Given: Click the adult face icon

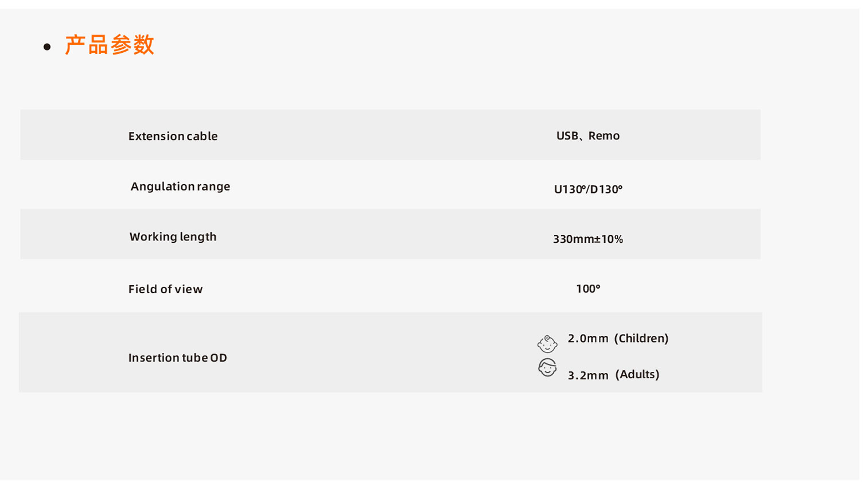Looking at the screenshot, I should click(x=547, y=367).
